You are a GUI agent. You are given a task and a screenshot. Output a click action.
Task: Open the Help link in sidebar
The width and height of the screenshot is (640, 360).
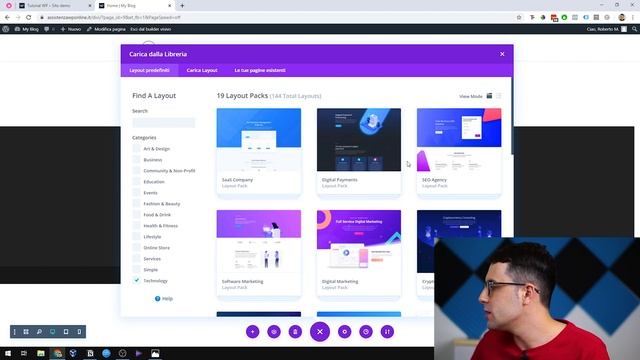tap(164, 299)
